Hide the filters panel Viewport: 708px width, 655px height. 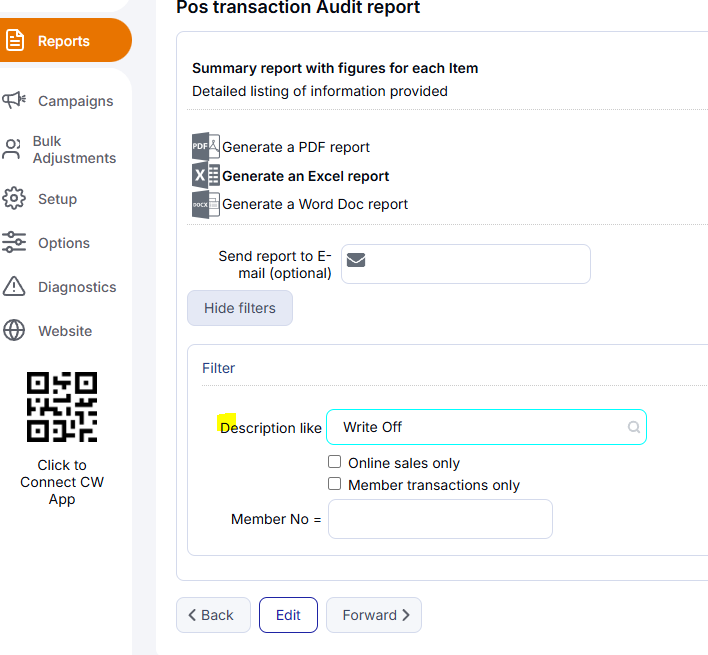tap(240, 308)
